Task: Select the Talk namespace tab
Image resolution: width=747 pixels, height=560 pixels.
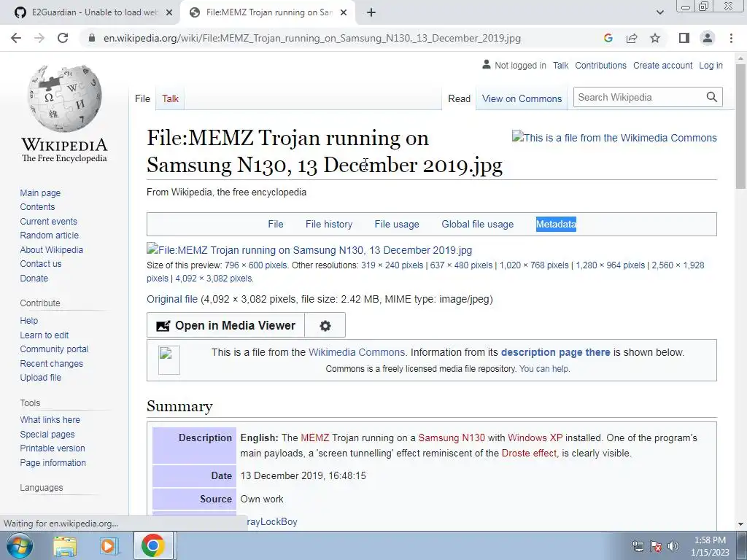Action: tap(170, 98)
